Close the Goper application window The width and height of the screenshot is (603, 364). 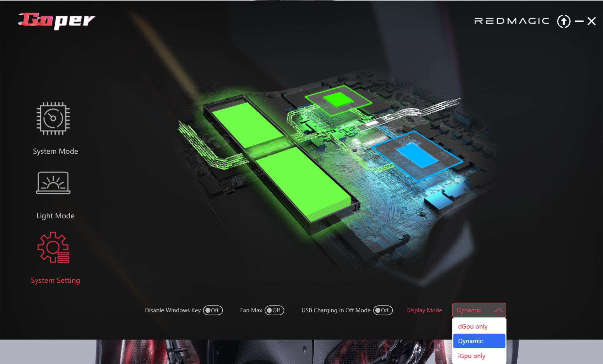point(591,21)
